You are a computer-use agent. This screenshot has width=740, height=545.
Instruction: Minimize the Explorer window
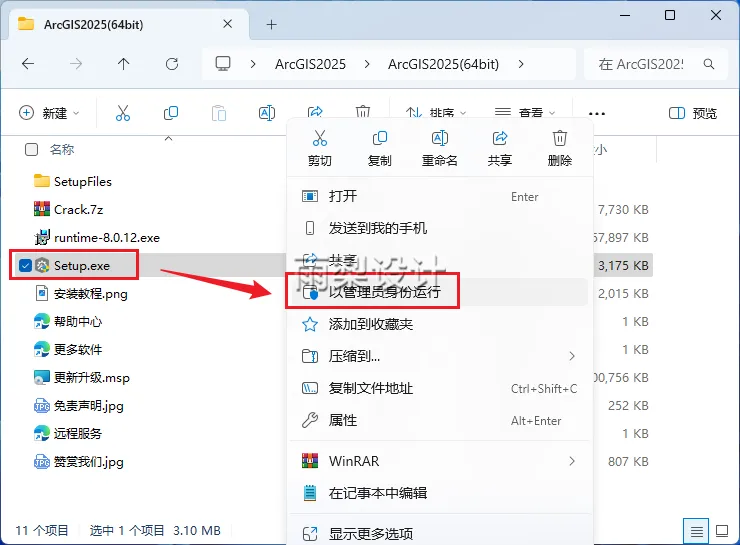pyautogui.click(x=625, y=16)
